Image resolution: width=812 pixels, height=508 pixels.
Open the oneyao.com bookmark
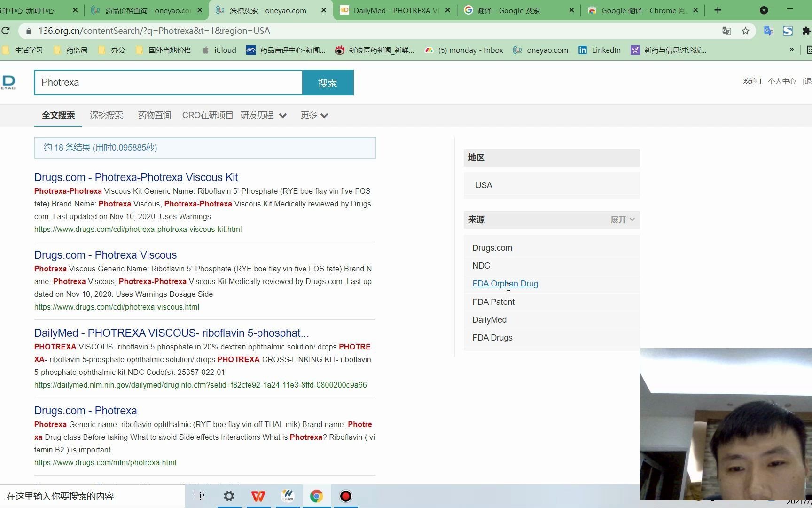540,50
